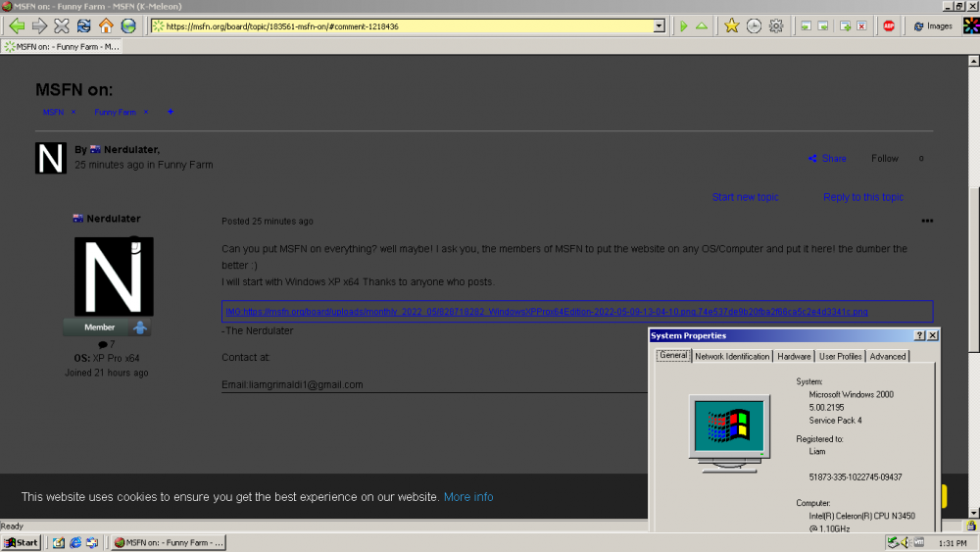The width and height of the screenshot is (980, 552).
Task: Click the More info cookie link
Action: coord(468,497)
